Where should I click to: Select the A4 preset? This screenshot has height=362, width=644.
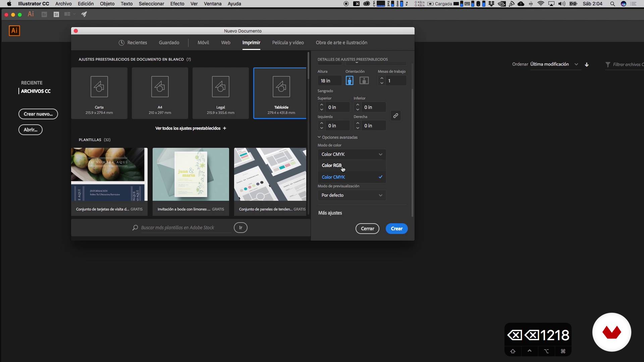click(x=160, y=93)
